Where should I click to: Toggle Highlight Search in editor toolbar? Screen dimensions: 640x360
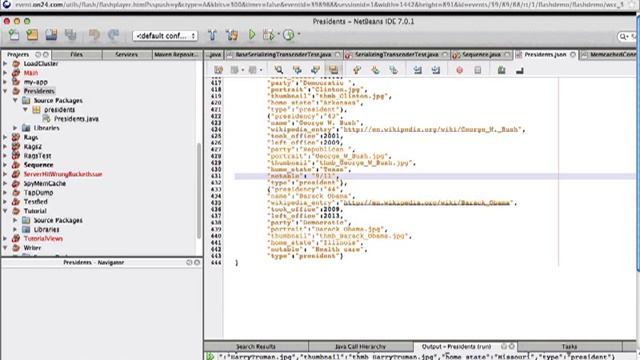coord(333,70)
